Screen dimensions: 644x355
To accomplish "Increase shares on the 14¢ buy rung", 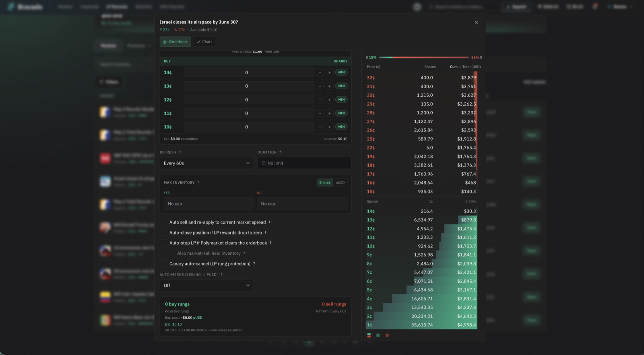I will pos(330,73).
